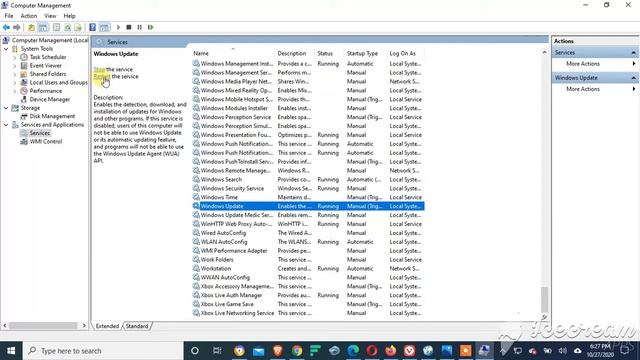The width and height of the screenshot is (640, 360).
Task: Select the Windows Update Medic Service row
Action: click(x=308, y=215)
